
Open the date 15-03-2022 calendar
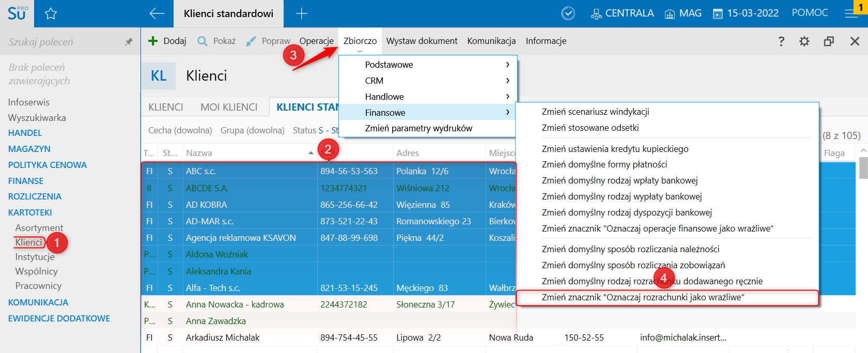[x=746, y=13]
